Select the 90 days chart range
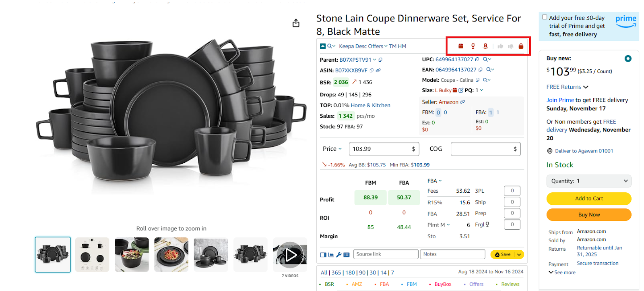The width and height of the screenshot is (644, 291). point(362,273)
